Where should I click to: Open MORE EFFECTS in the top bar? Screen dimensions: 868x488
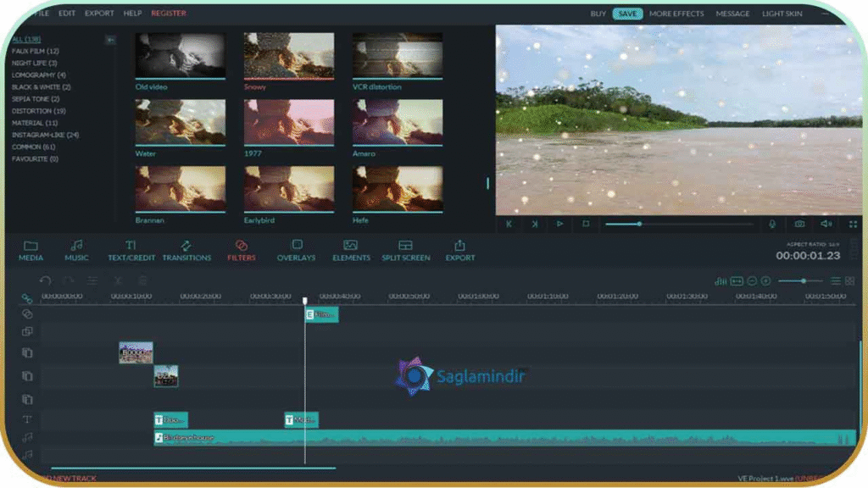click(x=676, y=14)
